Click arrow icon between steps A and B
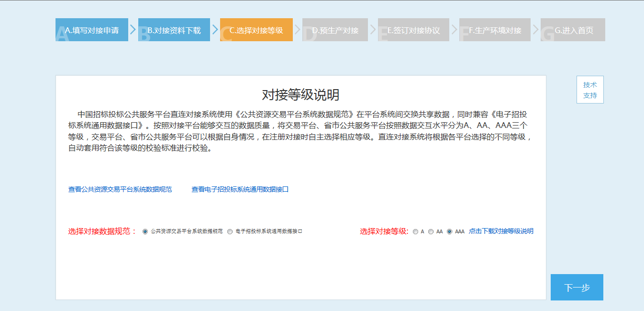The width and height of the screenshot is (644, 311). [133, 30]
